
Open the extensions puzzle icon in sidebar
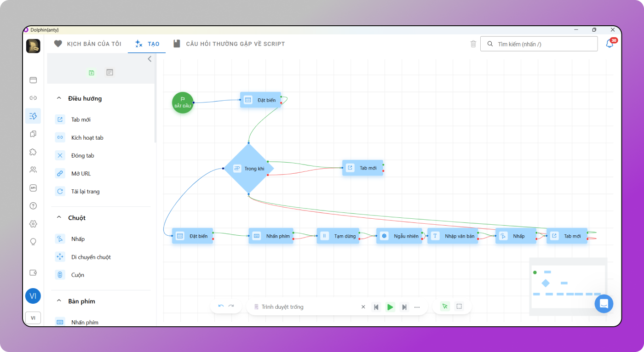pos(33,152)
